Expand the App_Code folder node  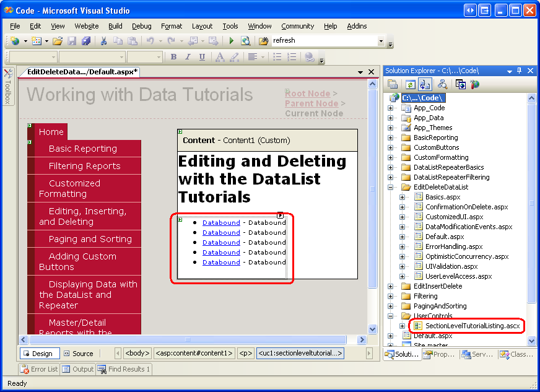coord(391,108)
